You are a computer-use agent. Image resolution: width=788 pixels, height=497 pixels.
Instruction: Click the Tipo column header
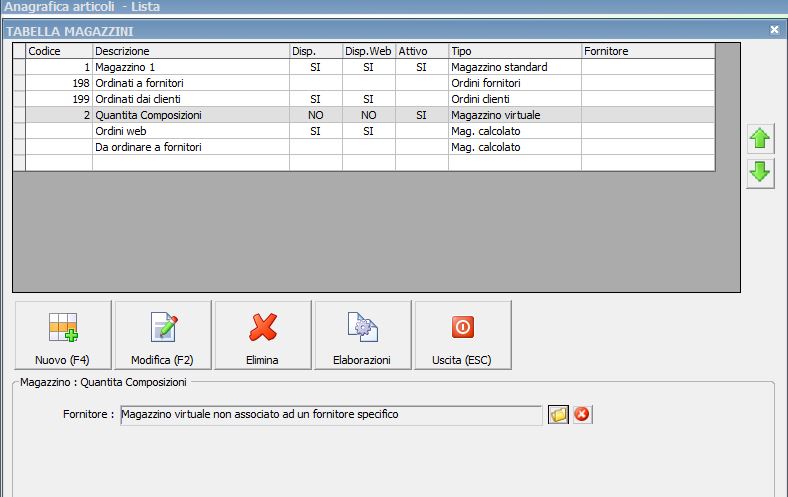515,51
